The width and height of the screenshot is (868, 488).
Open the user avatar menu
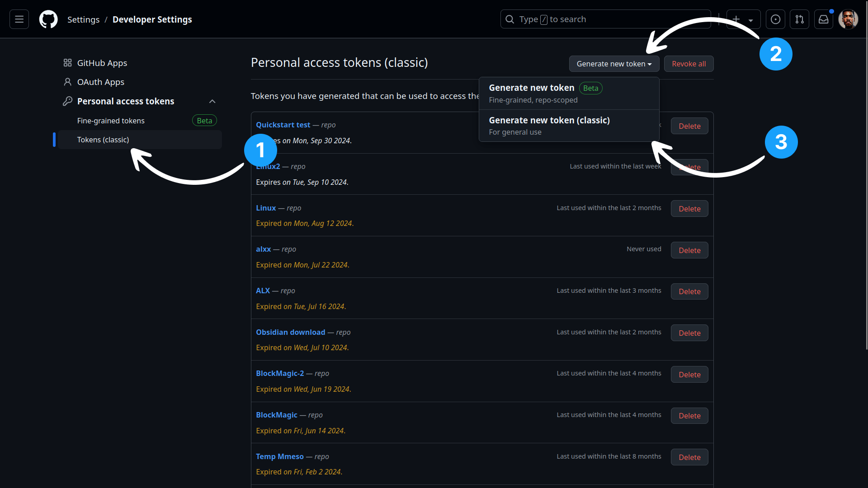(x=848, y=19)
